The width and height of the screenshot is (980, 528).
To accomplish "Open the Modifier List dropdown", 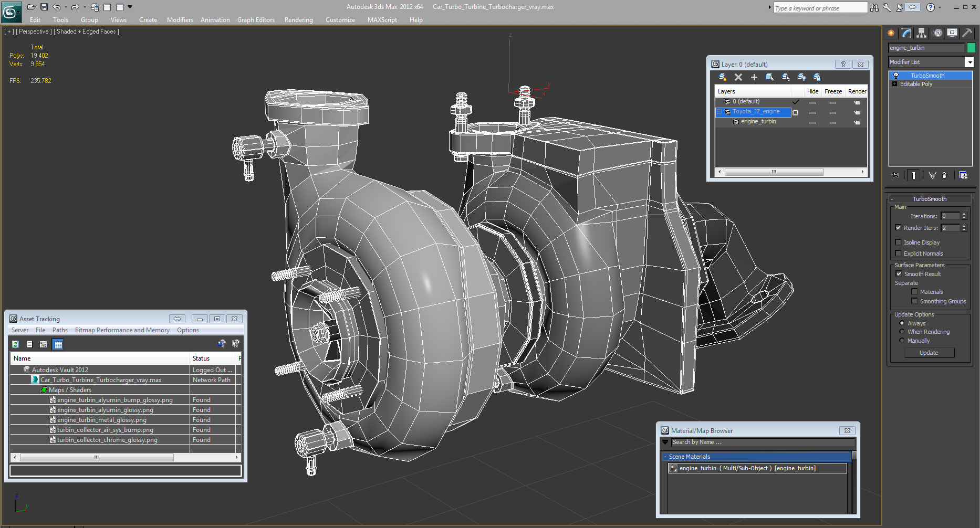I will 969,62.
